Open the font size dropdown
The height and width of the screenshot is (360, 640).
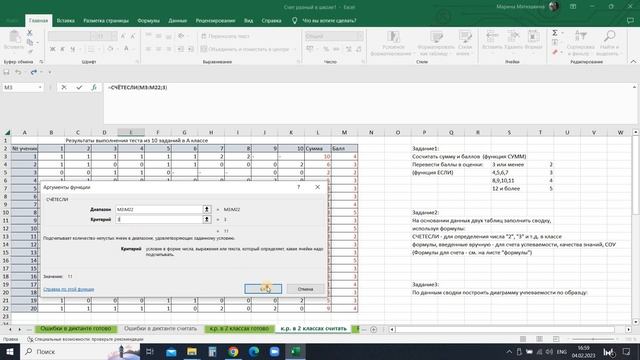[114, 36]
